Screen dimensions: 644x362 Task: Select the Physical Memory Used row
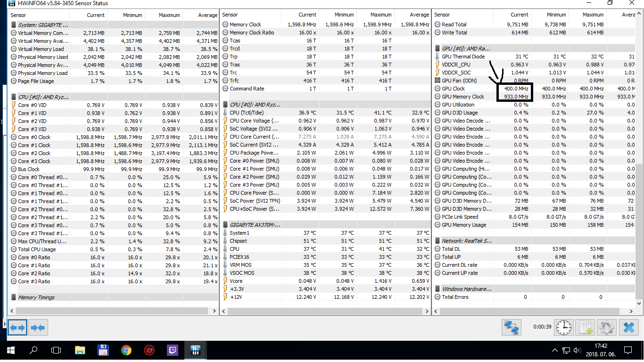click(x=113, y=57)
